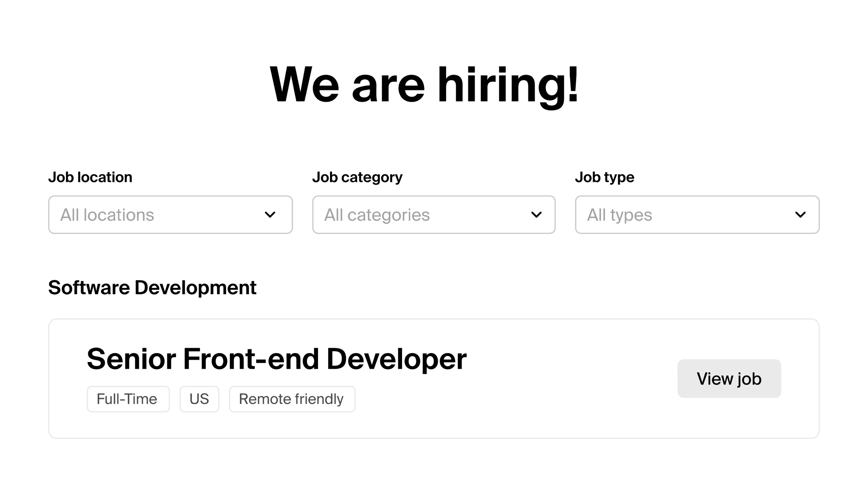Click the View job button
The width and height of the screenshot is (868, 492).
coord(729,378)
